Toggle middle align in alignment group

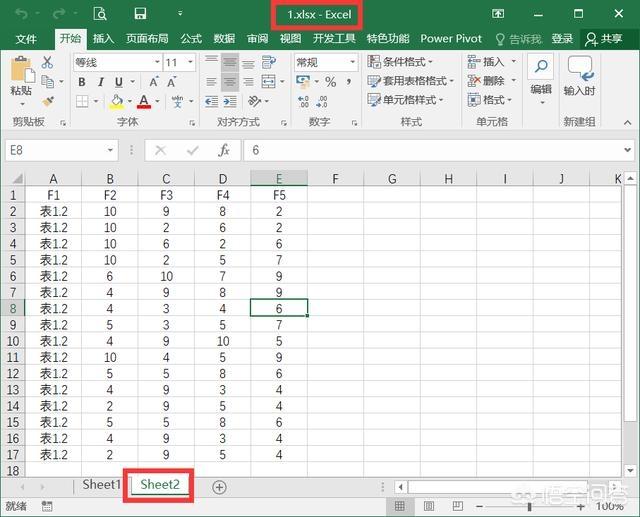pos(230,62)
